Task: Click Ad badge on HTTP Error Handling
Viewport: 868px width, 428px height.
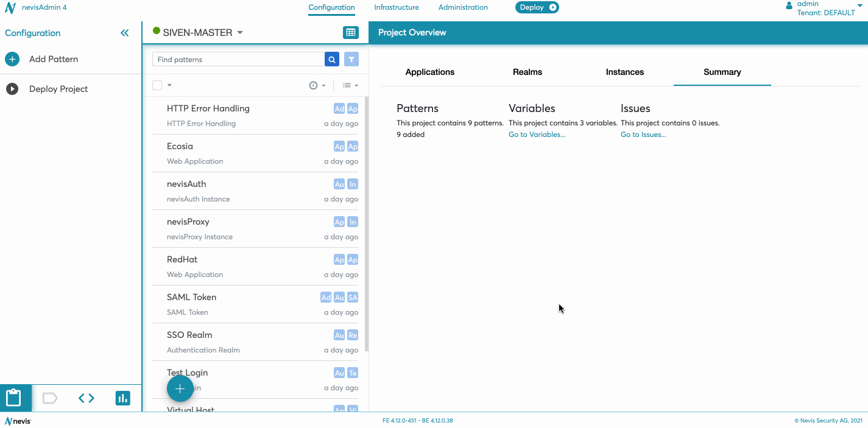Action: [339, 109]
